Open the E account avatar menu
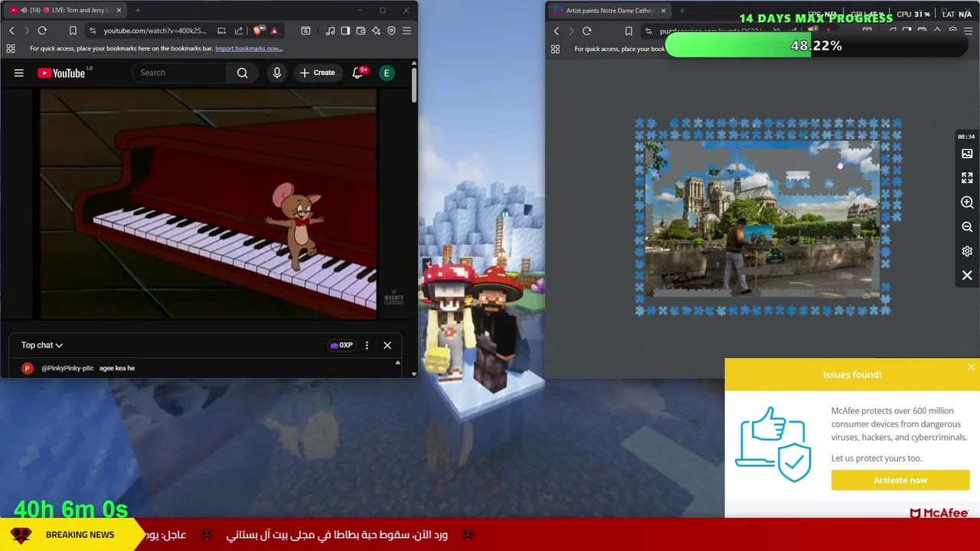980x551 pixels. [387, 73]
